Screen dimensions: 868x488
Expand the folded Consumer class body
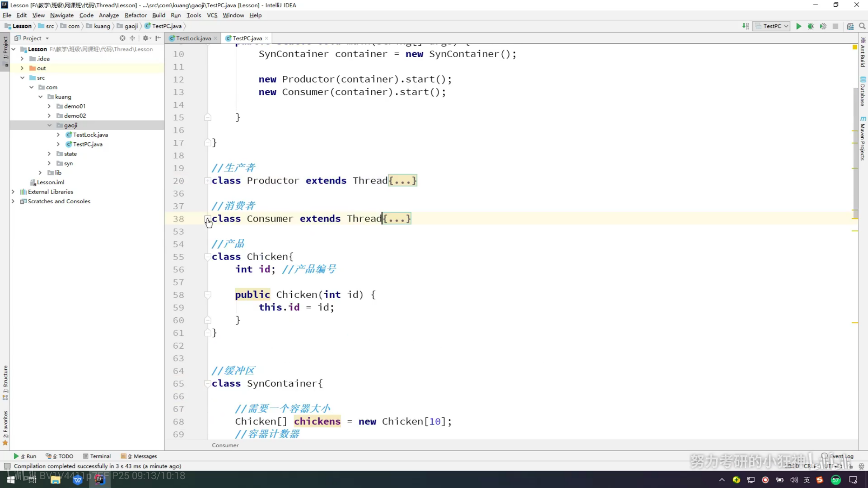point(397,219)
